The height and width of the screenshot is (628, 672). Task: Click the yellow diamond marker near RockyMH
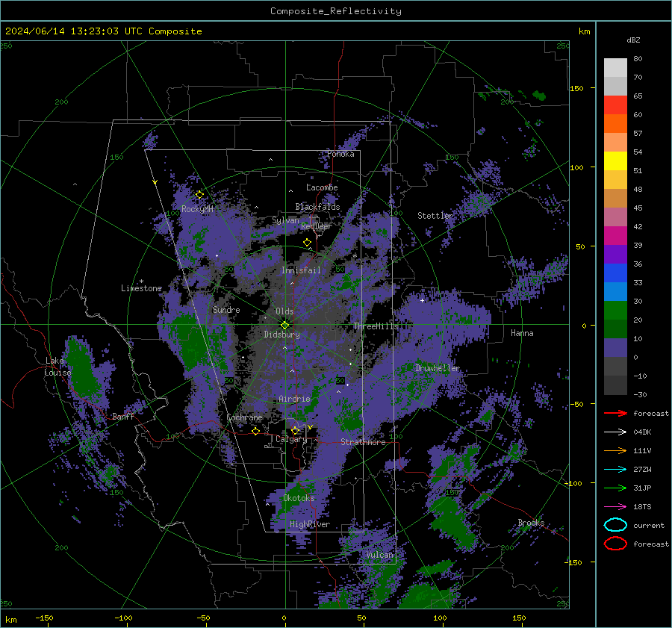(199, 195)
